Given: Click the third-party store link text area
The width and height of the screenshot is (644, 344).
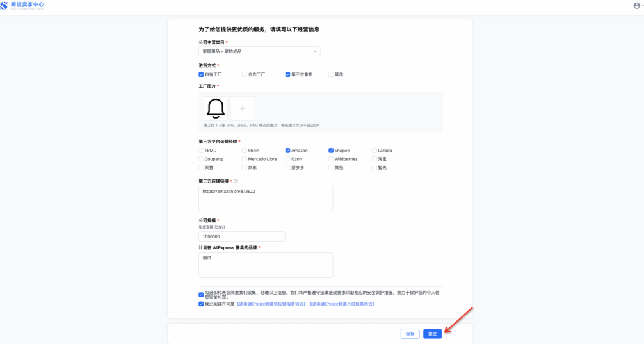Looking at the screenshot, I should [266, 199].
